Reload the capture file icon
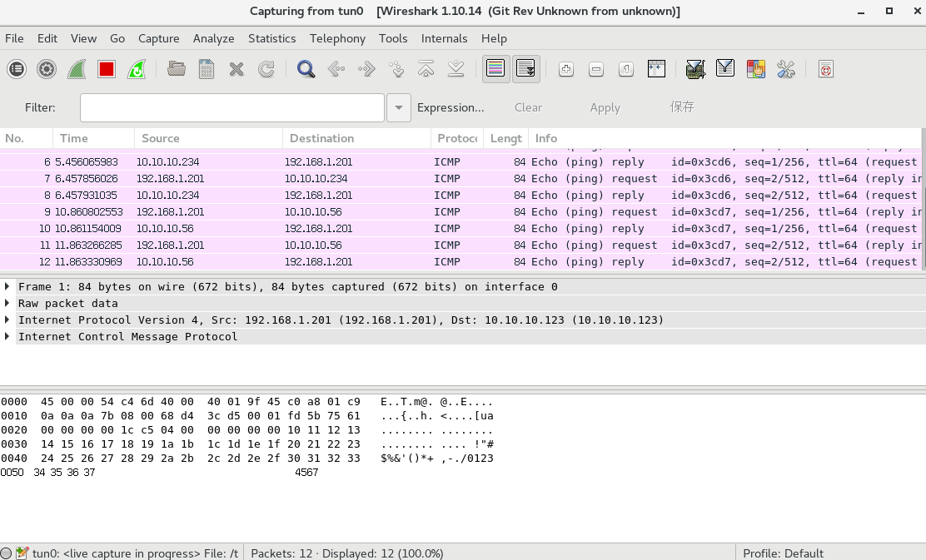The height and width of the screenshot is (560, 926). [266, 69]
